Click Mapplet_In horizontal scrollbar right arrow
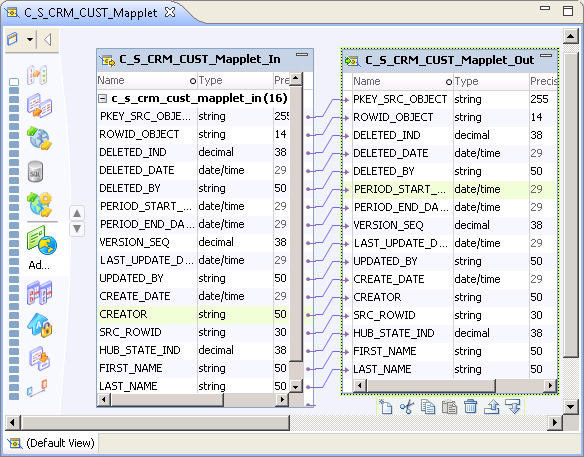Screen dimensions: 584x457 (x=282, y=400)
